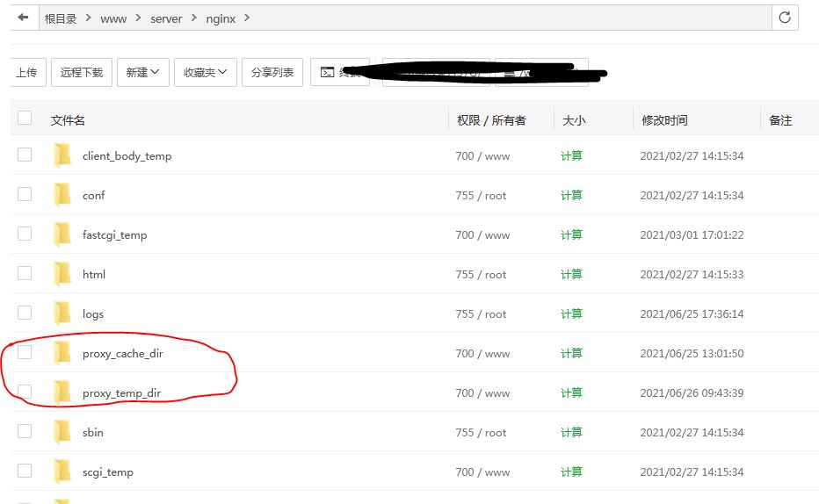This screenshot has height=504, width=819.
Task: Open the proxy_cache_dir folder icon
Action: tap(62, 353)
